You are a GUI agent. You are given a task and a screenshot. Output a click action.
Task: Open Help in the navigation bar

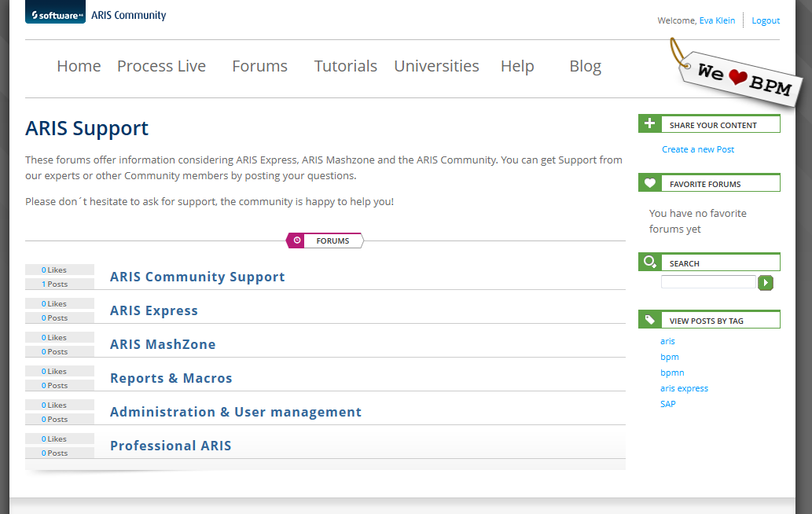pyautogui.click(x=516, y=66)
